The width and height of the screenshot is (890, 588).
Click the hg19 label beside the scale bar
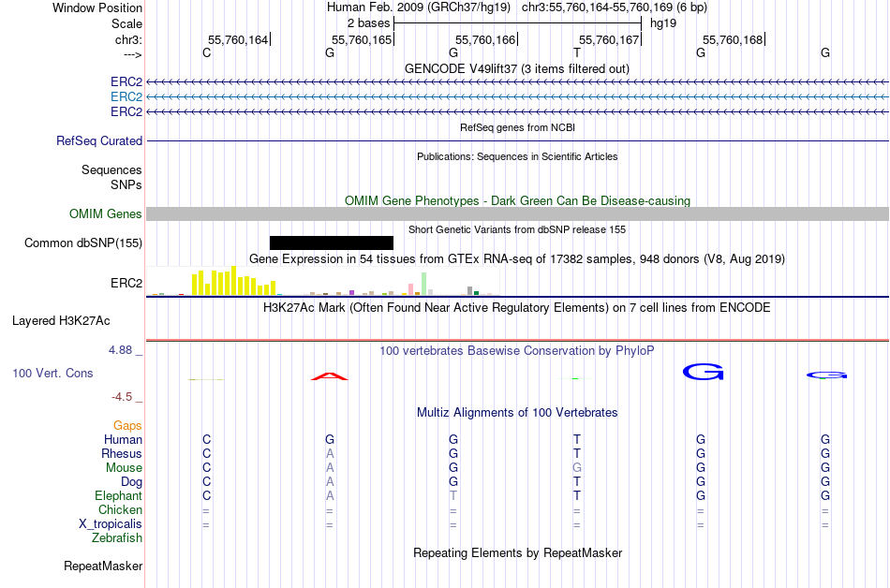coord(663,23)
